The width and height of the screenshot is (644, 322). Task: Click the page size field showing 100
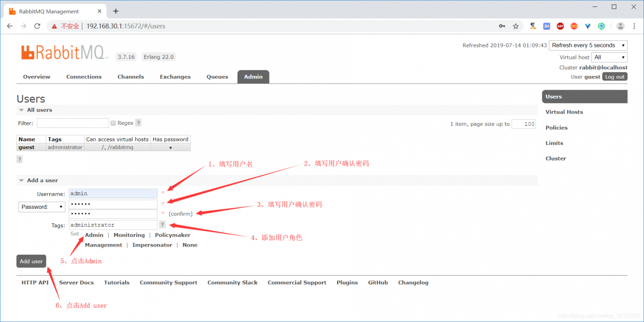524,124
